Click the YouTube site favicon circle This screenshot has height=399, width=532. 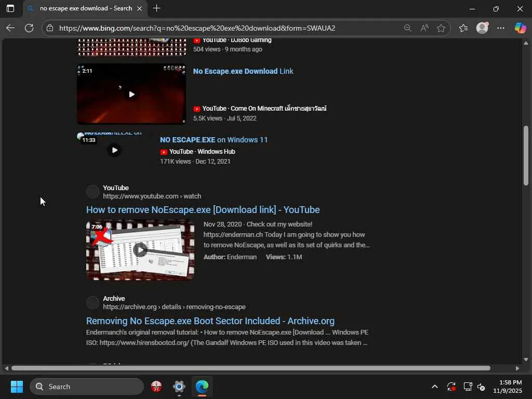coord(92,192)
